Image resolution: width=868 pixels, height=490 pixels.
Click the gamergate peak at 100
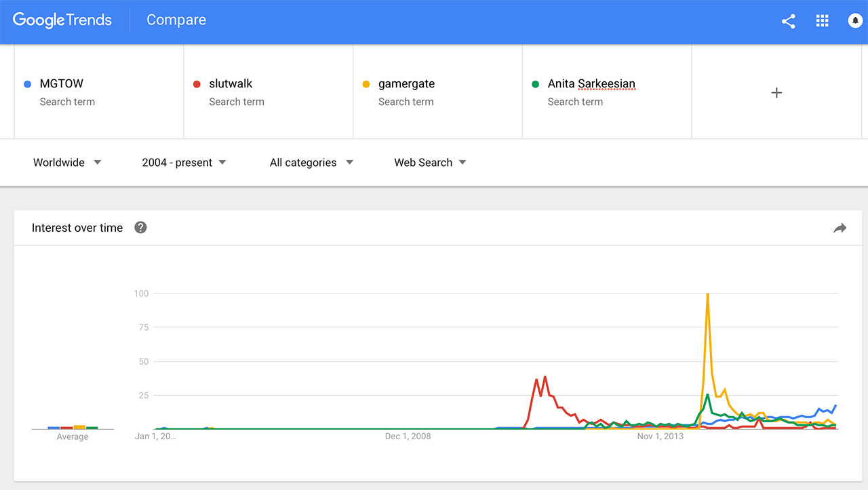tap(707, 295)
